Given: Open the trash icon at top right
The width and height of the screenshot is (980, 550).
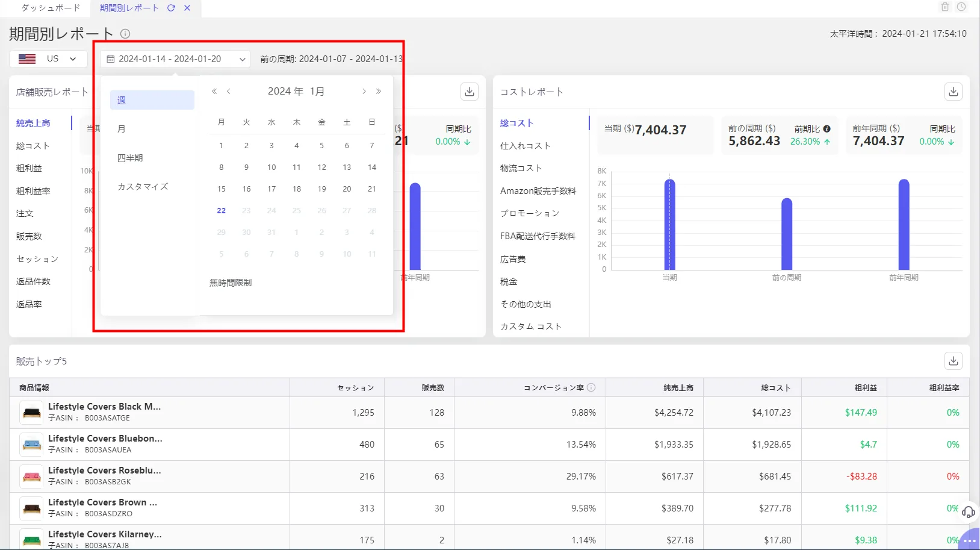Looking at the screenshot, I should (x=945, y=7).
